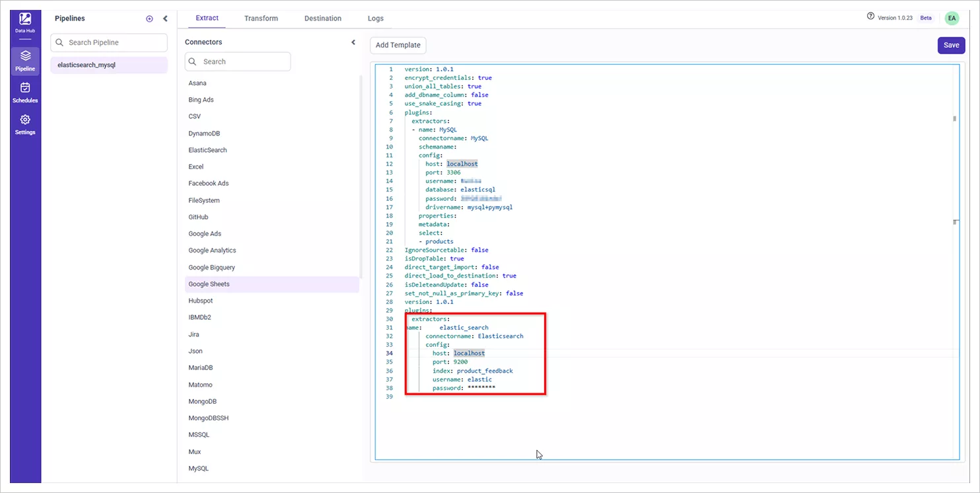Click line number 1 in editor

pyautogui.click(x=390, y=69)
